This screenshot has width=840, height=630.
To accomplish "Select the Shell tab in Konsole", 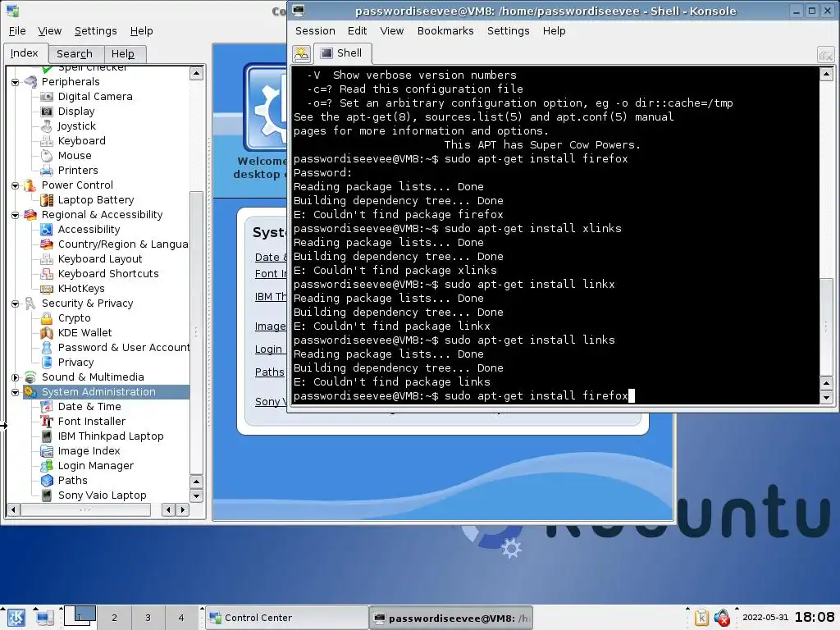I will coord(340,53).
